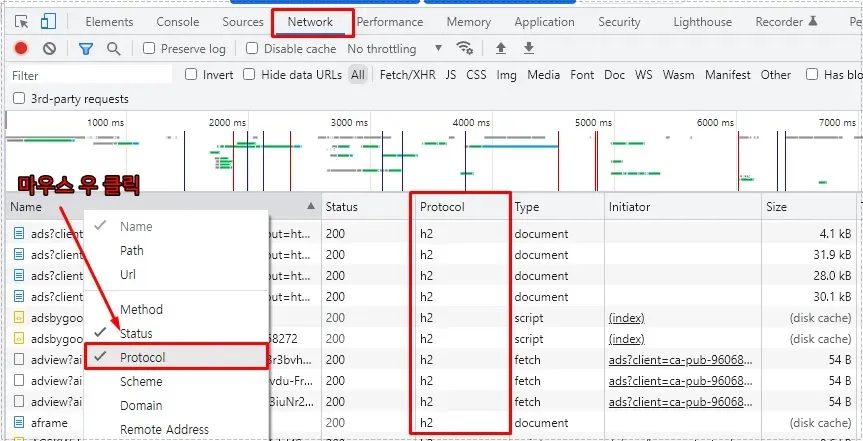
Task: Click document icon of aframe row
Action: click(x=19, y=423)
